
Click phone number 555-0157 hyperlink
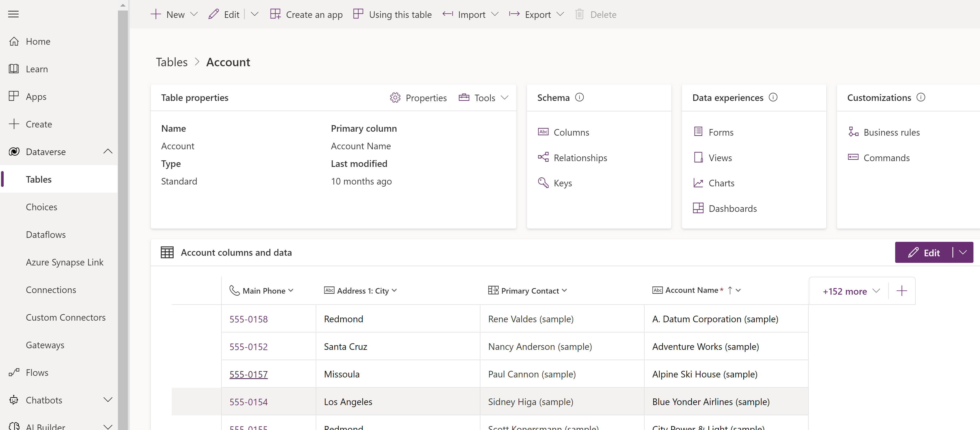248,374
